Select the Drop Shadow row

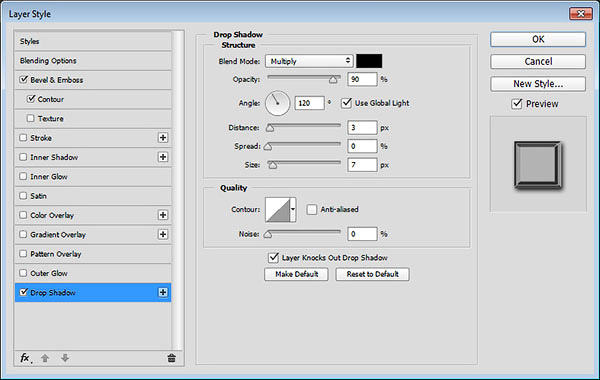pyautogui.click(x=93, y=292)
